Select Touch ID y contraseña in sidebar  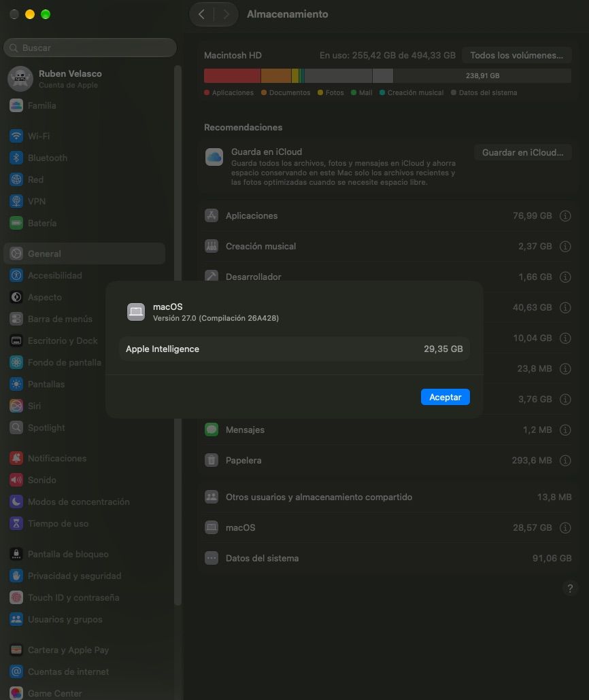coord(84,597)
